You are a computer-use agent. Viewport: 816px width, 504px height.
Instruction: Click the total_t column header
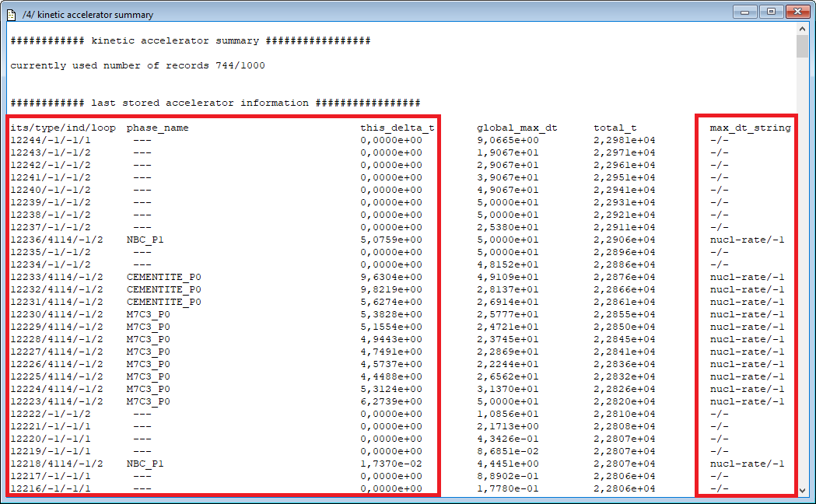click(x=615, y=128)
